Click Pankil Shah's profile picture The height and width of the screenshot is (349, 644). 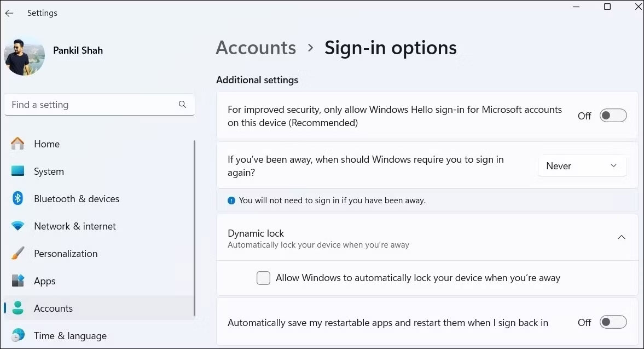pos(25,55)
